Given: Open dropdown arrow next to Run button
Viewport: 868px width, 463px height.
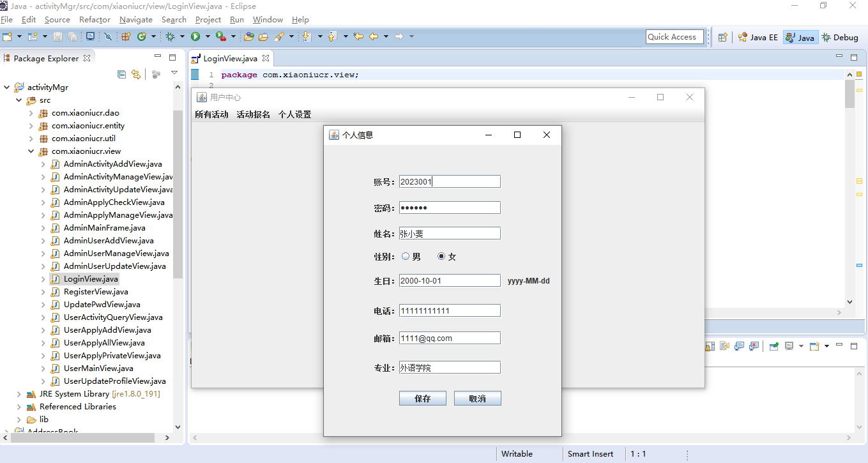Looking at the screenshot, I should pyautogui.click(x=208, y=37).
